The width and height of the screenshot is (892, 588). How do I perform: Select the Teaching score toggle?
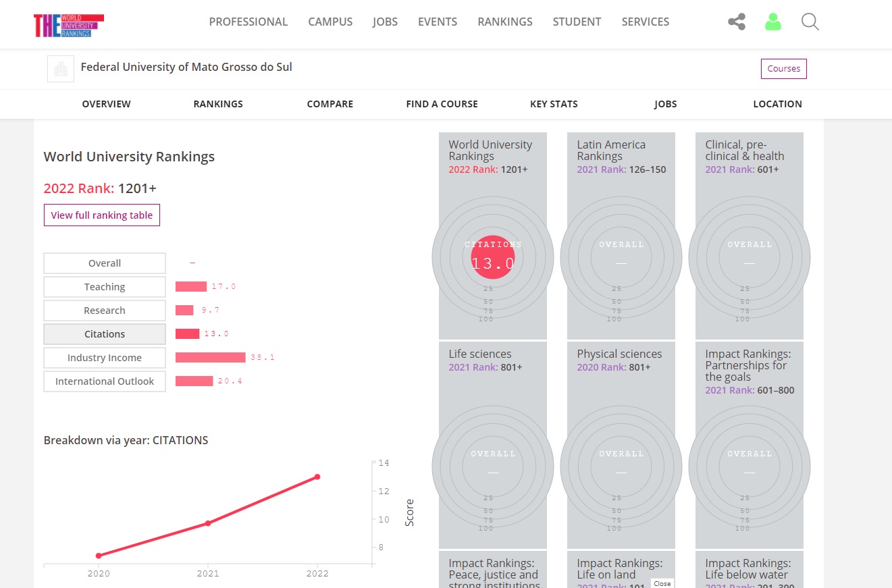pyautogui.click(x=105, y=287)
